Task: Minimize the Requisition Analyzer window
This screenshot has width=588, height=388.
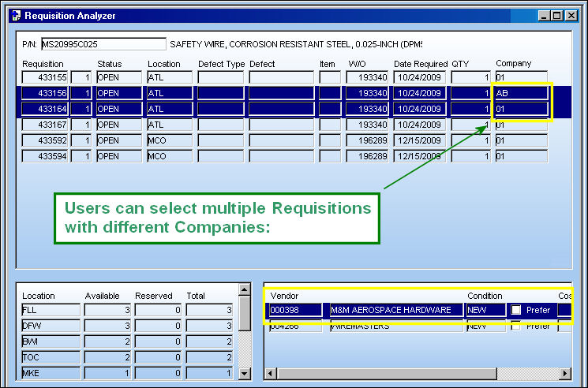Action: click(544, 16)
